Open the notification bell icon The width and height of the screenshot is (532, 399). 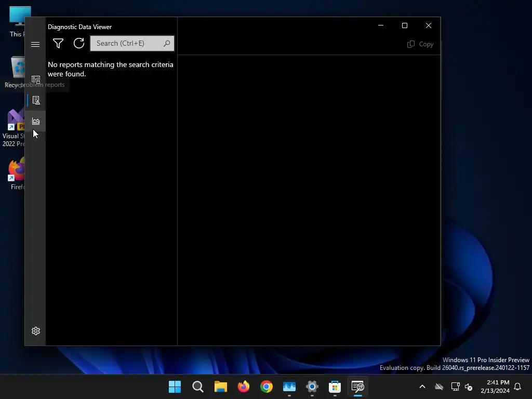517,387
